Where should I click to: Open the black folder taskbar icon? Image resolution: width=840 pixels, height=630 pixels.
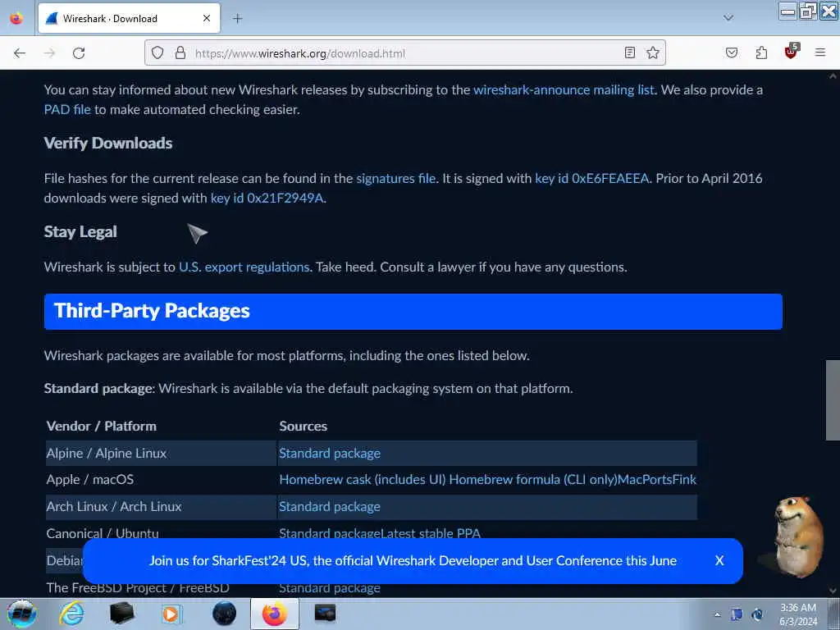121,614
